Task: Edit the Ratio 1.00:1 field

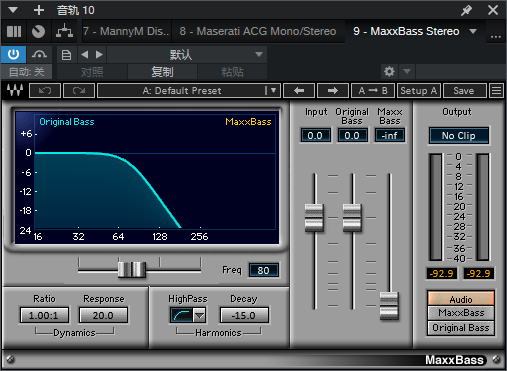Action: [x=44, y=315]
